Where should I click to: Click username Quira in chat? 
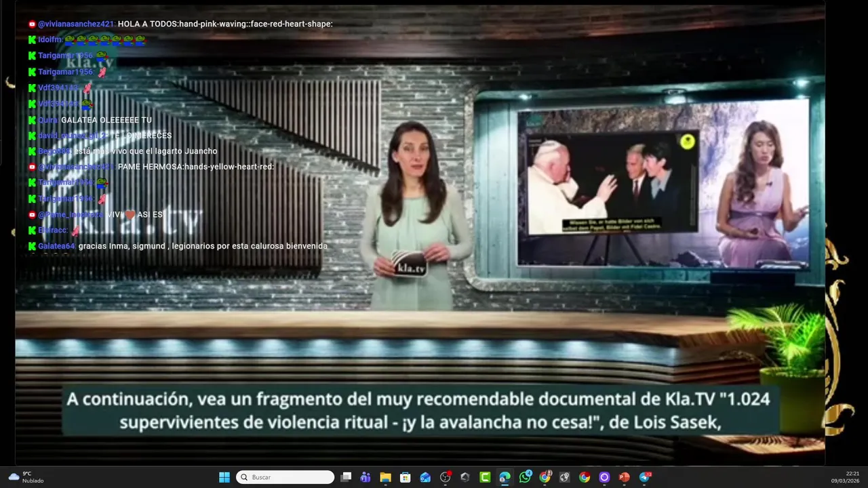tap(47, 120)
